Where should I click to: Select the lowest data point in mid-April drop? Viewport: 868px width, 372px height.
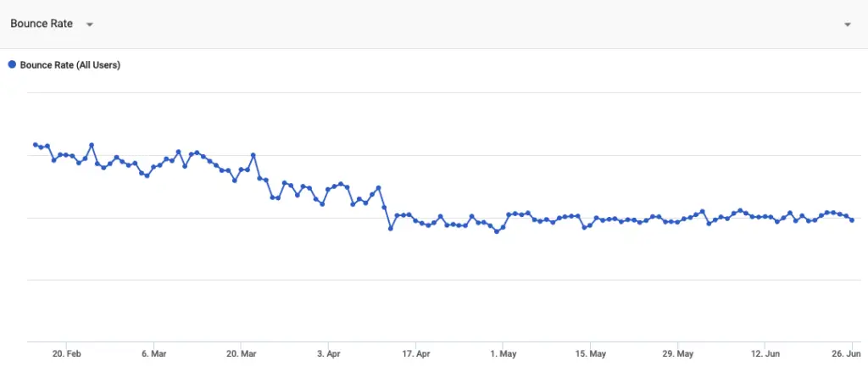point(390,228)
